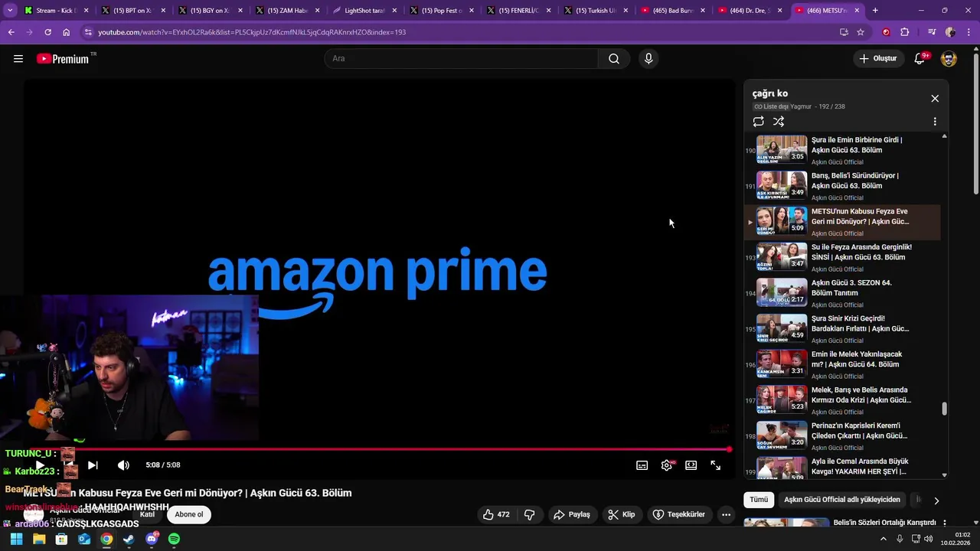This screenshot has width=980, height=551.
Task: Open File Explorer from taskbar
Action: coord(39,539)
